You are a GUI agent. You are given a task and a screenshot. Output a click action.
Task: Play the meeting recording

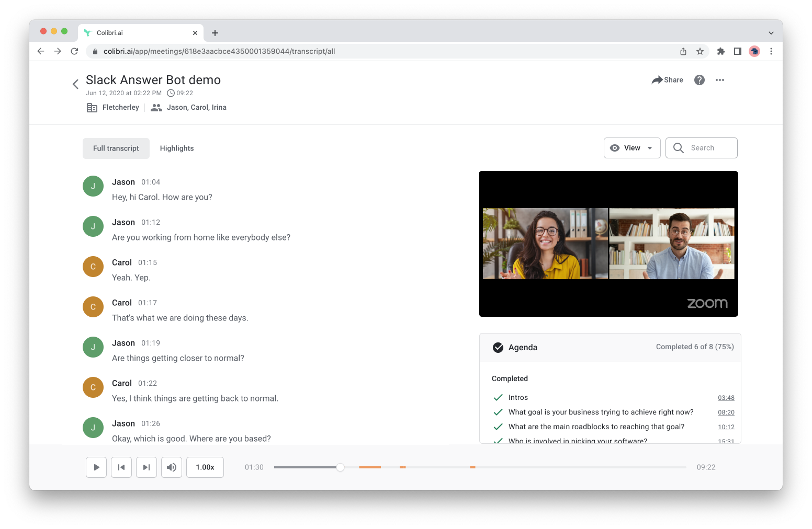click(x=96, y=467)
